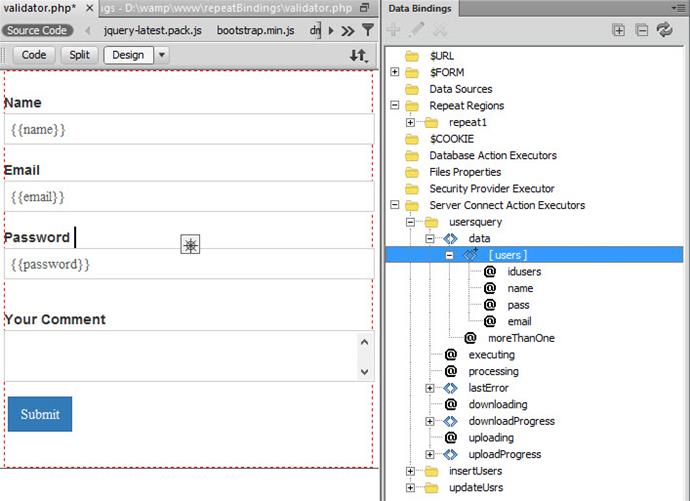
Task: Click the collapse all tree icon
Action: pyautogui.click(x=642, y=30)
